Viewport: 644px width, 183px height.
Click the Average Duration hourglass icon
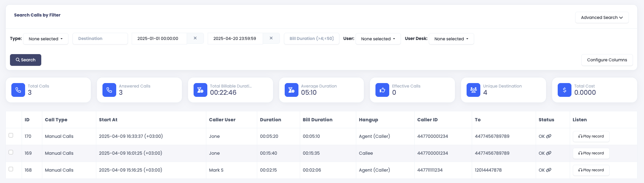point(292,90)
